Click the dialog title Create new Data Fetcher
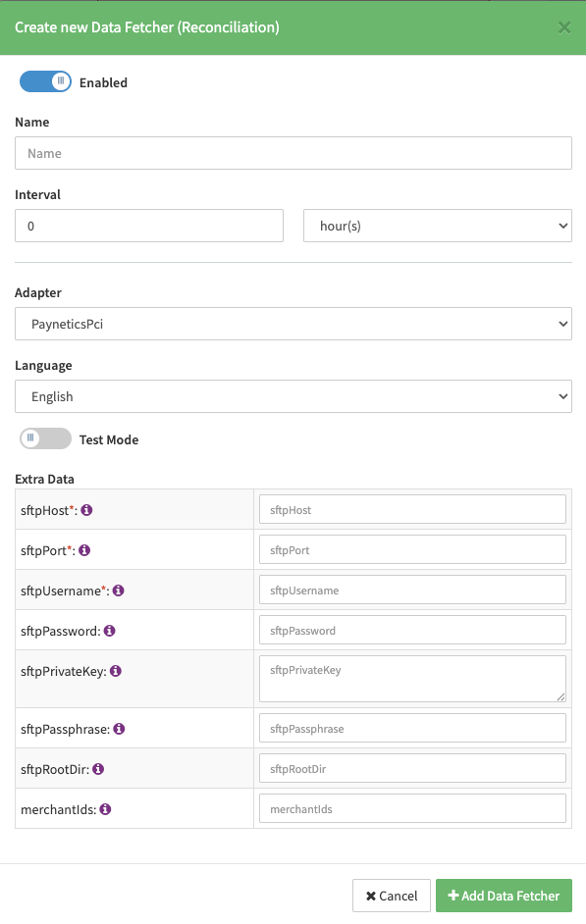586x924 pixels. click(147, 27)
